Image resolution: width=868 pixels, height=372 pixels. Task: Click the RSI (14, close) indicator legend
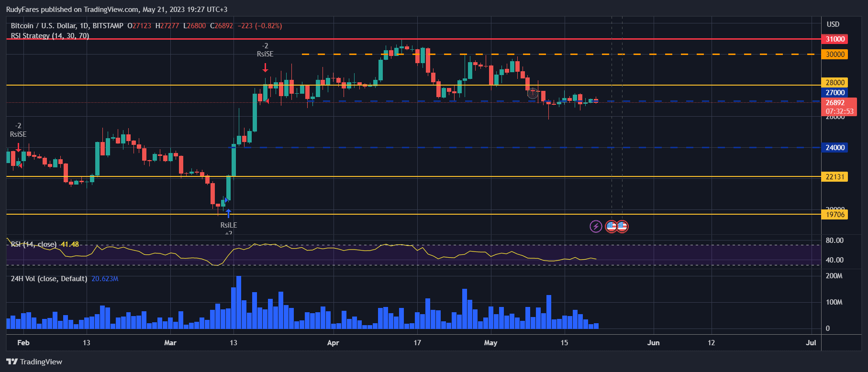(x=33, y=244)
